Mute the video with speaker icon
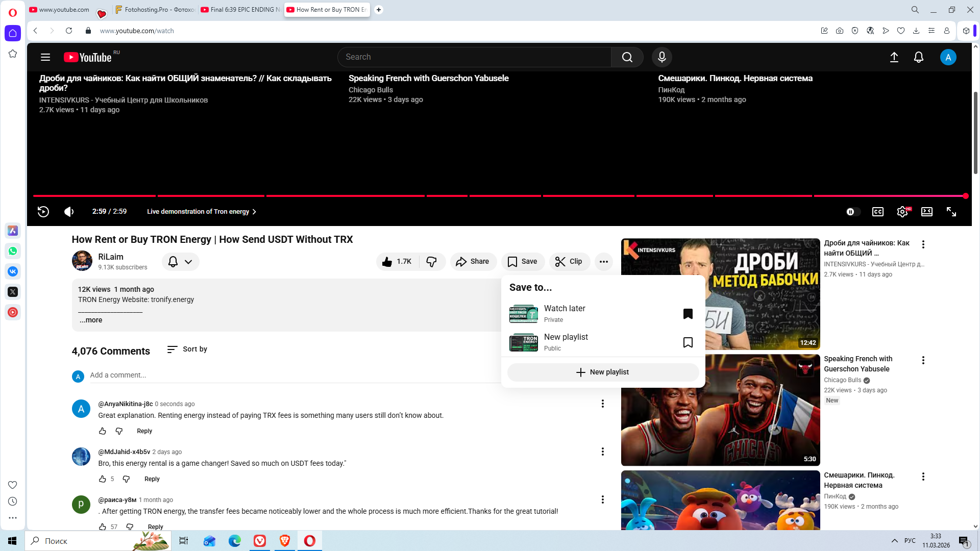 click(x=69, y=212)
